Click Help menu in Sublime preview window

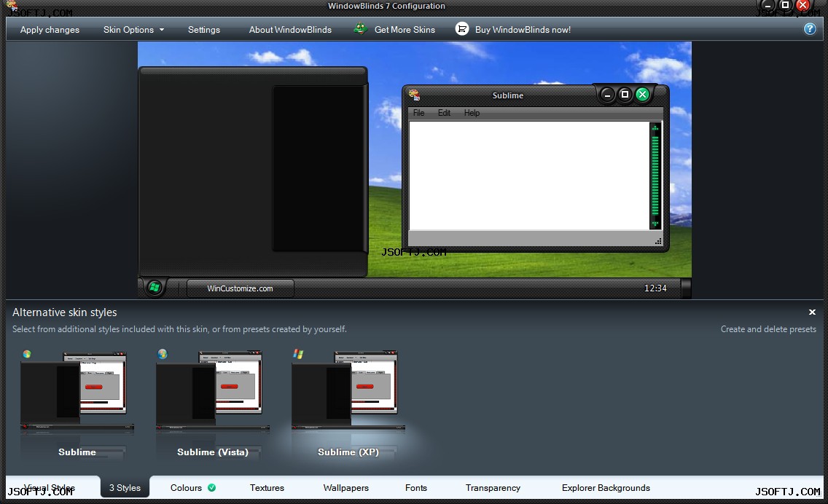point(472,113)
